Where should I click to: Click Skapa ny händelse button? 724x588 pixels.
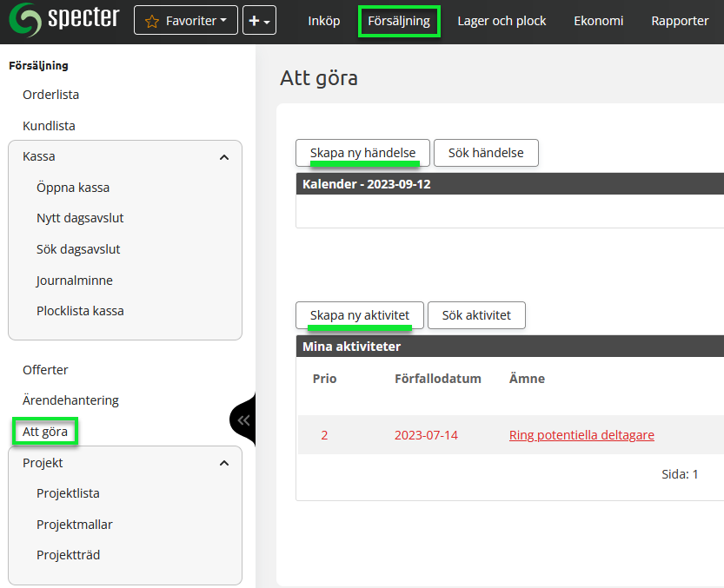click(x=362, y=152)
